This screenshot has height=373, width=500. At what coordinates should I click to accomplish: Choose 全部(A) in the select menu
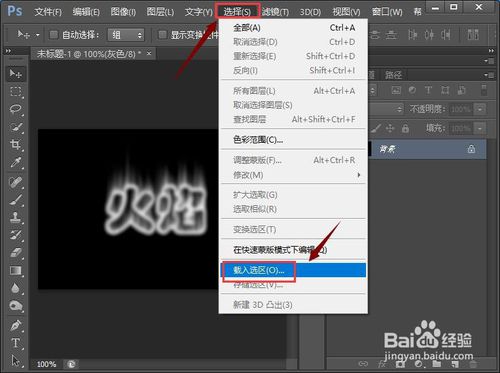click(293, 28)
